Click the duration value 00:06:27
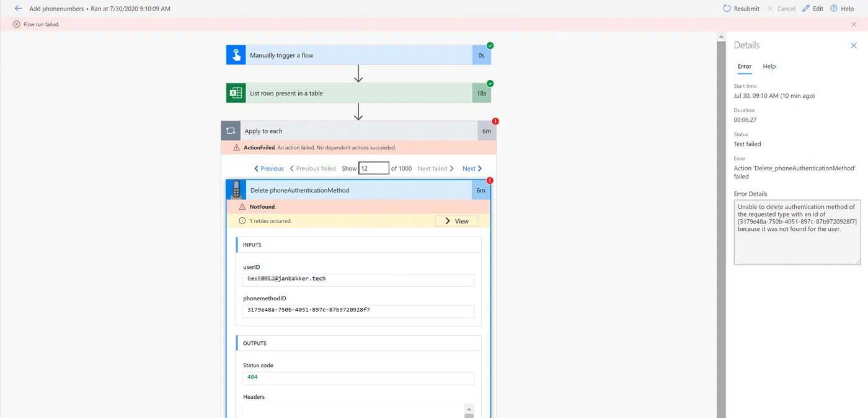This screenshot has width=868, height=418. pyautogui.click(x=745, y=120)
